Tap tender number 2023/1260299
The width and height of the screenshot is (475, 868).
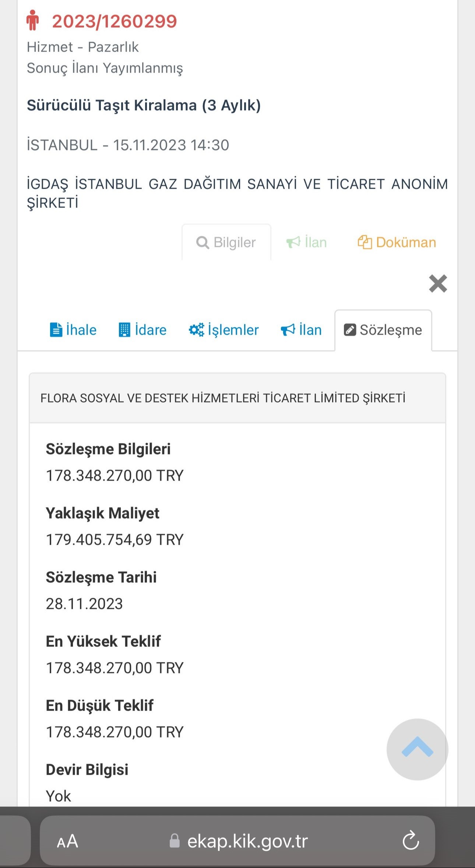[x=115, y=21]
